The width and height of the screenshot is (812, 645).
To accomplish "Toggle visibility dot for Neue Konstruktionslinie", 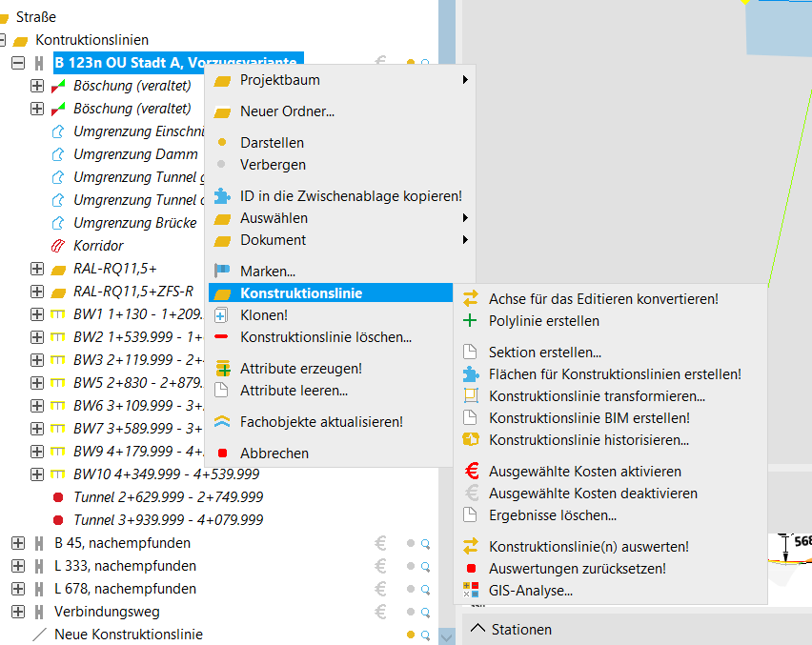I will click(x=411, y=635).
